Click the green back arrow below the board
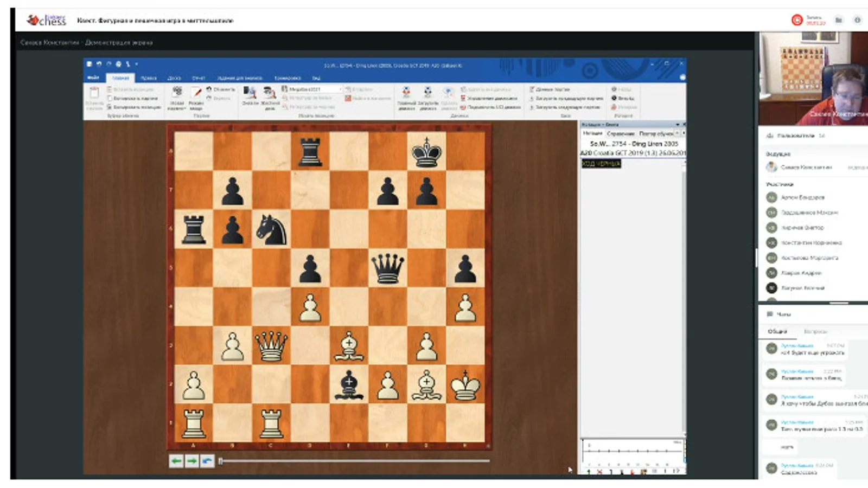Screen dimensions: 868x488 (176, 461)
